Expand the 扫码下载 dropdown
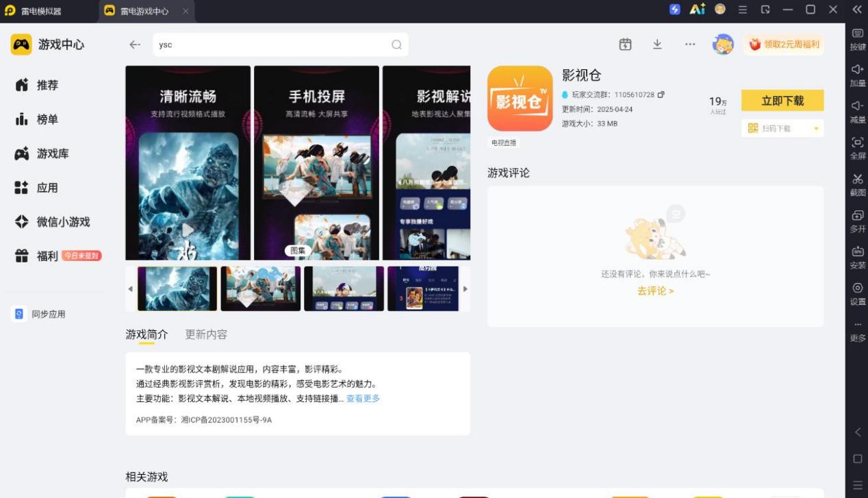 coord(816,129)
